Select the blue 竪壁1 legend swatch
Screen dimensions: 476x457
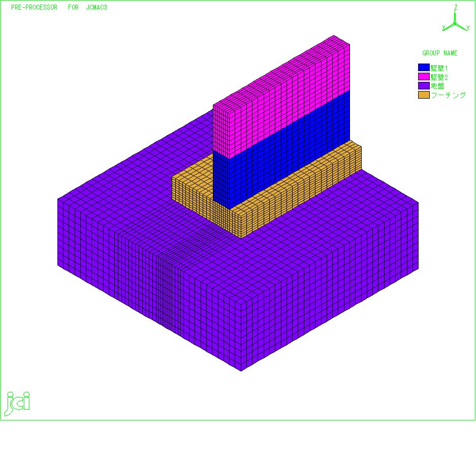(424, 68)
